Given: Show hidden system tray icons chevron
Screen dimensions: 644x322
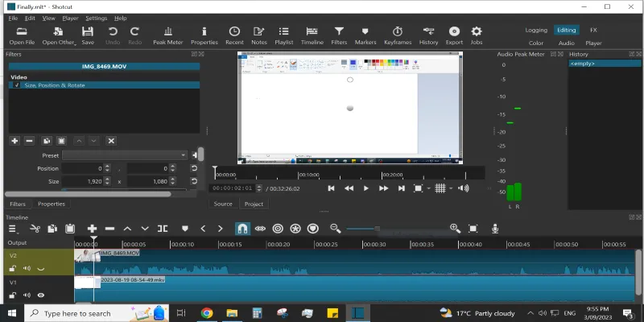Looking at the screenshot, I should click(530, 313).
